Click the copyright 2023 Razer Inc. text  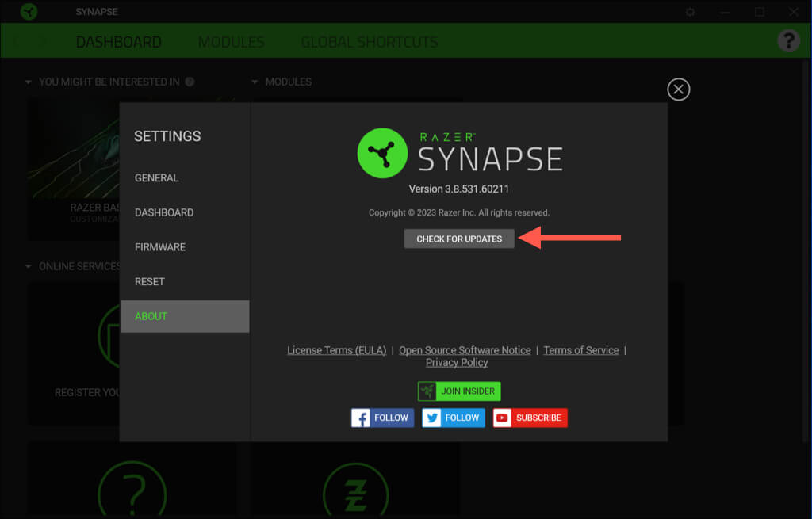pyautogui.click(x=459, y=212)
